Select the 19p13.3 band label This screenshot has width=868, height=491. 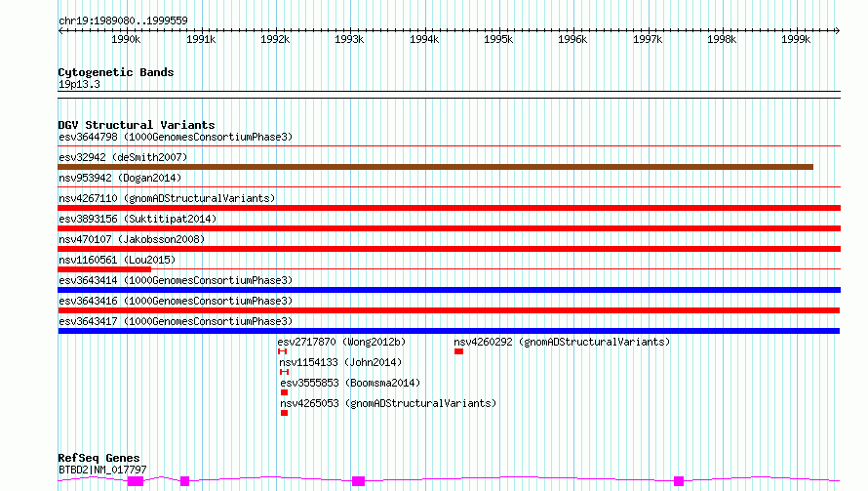pyautogui.click(x=79, y=85)
